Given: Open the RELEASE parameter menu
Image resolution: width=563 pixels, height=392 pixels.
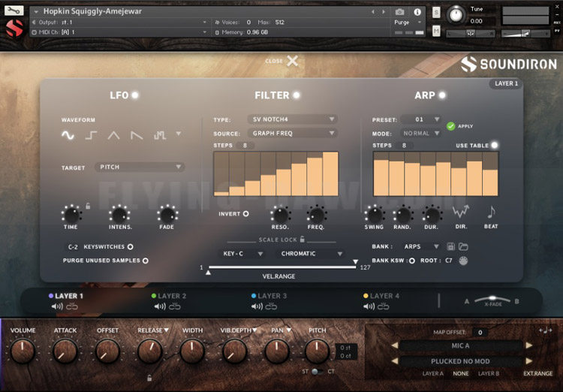Looking at the screenshot, I should (166, 330).
